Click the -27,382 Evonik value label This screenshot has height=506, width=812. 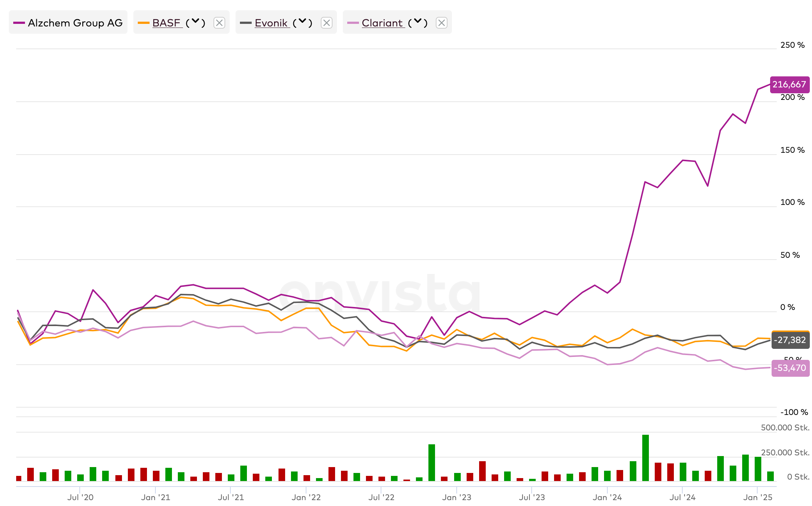click(x=790, y=340)
